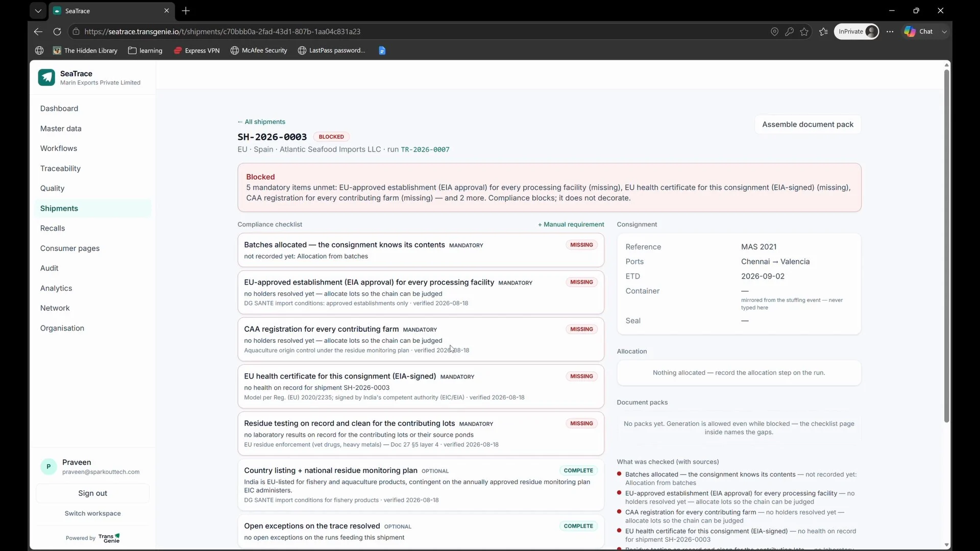Image resolution: width=980 pixels, height=551 pixels.
Task: Open The Hidden Library bookmark
Action: 85,51
